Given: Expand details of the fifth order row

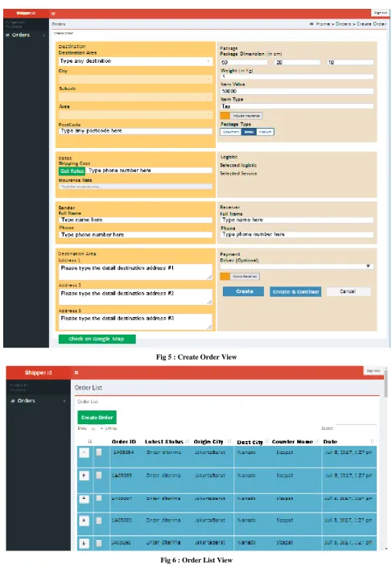Looking at the screenshot, I should [x=85, y=543].
